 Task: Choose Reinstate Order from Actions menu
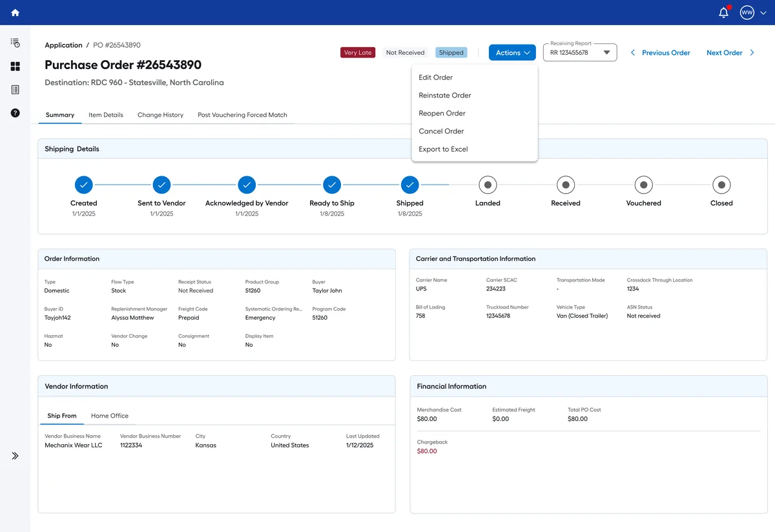[475, 96]
